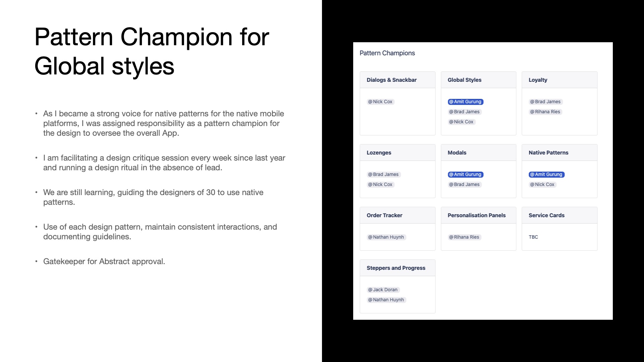Image resolution: width=644 pixels, height=362 pixels.
Task: Open Rihana Ries mention under Loyalty
Action: 545,112
